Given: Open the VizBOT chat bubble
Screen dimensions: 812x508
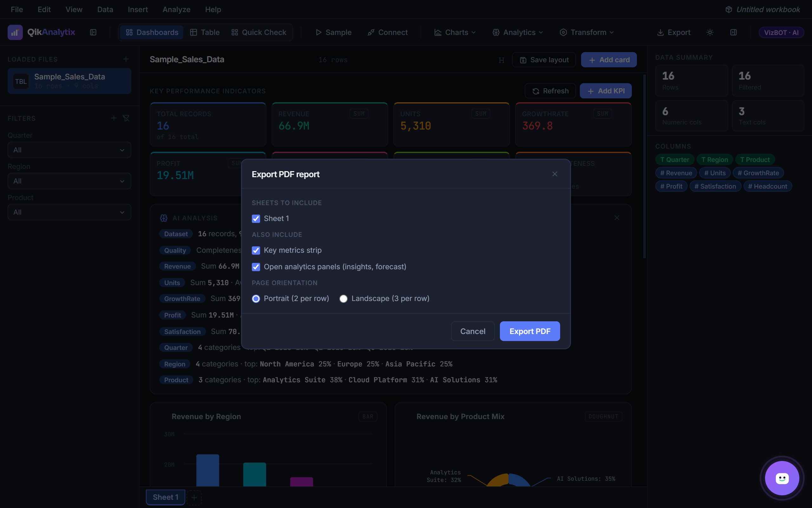Looking at the screenshot, I should coord(782,478).
